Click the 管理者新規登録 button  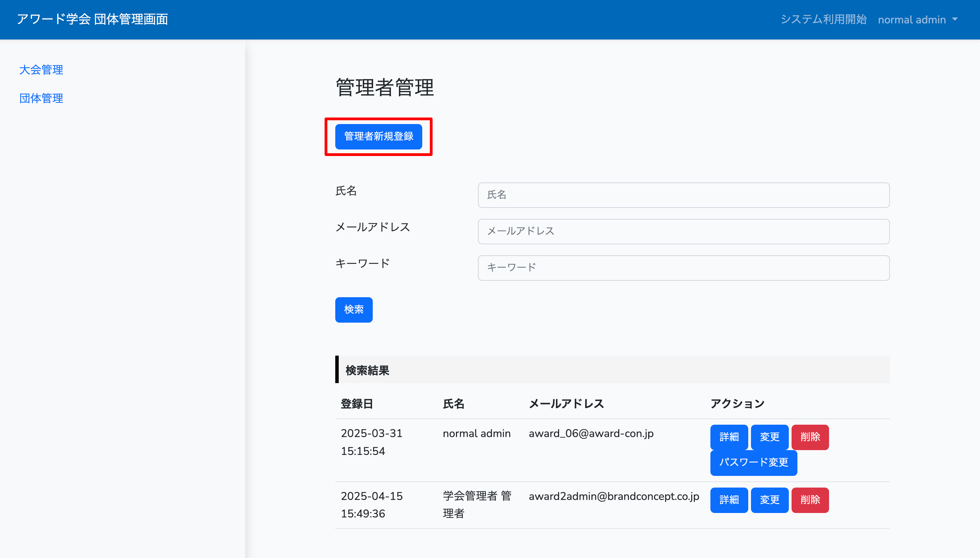(x=378, y=136)
